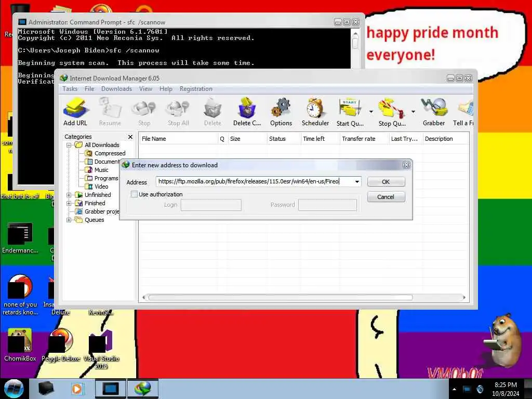Open Options from the IDM toolbar
Viewport: 532px width, 399px height.
pos(281,112)
